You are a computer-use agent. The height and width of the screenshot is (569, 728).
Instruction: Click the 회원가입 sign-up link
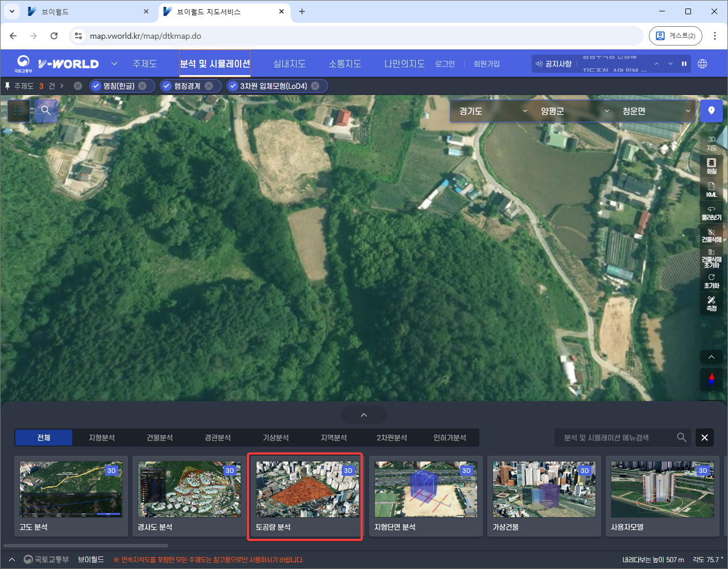click(486, 64)
